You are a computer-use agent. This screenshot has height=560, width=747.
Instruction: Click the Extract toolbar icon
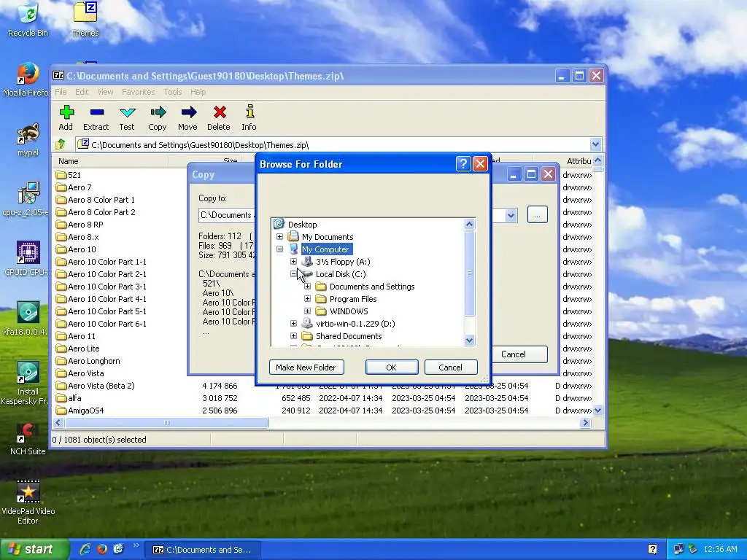tap(97, 112)
